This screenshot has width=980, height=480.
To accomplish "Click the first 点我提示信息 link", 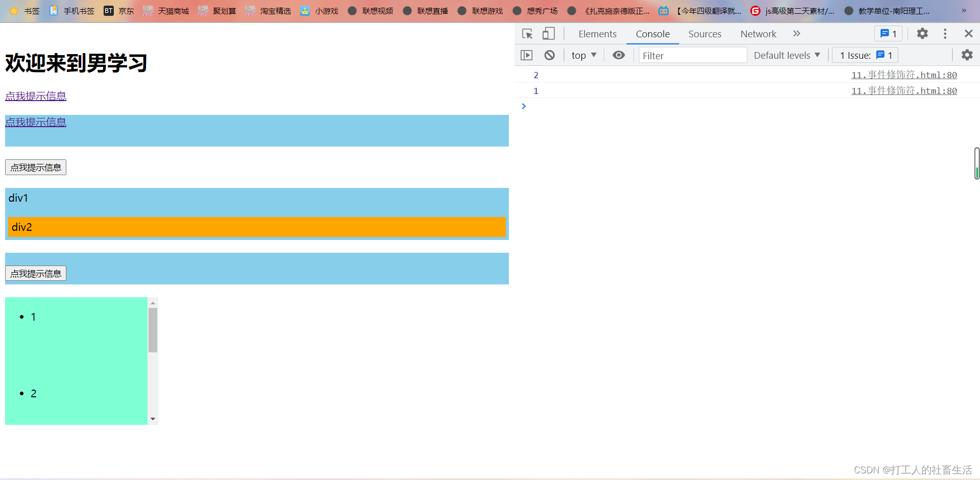I will pyautogui.click(x=36, y=95).
